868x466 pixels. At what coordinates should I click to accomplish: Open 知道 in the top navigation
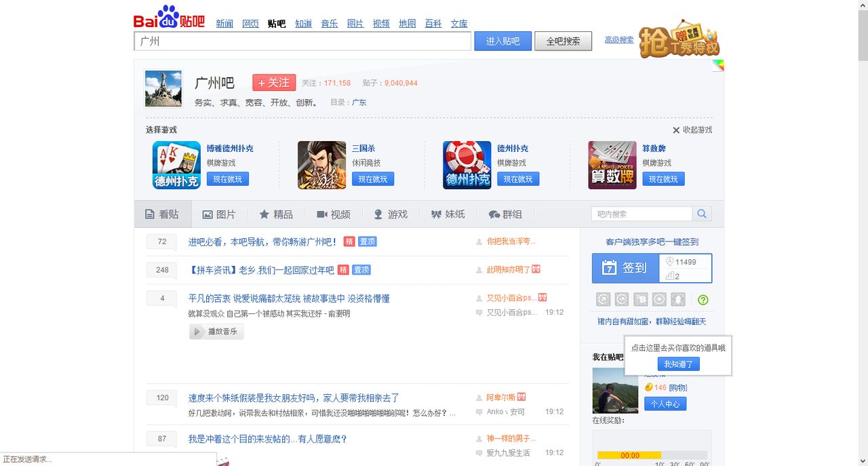tap(303, 24)
